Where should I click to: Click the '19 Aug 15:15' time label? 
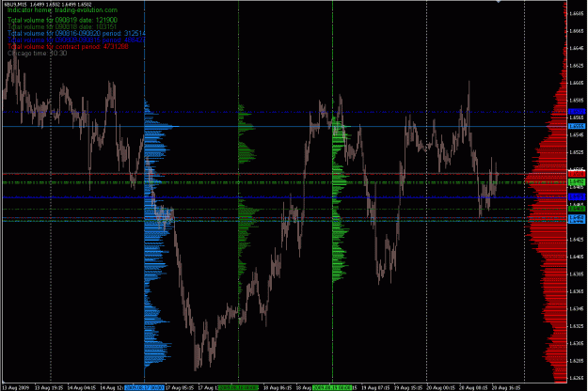point(407,387)
